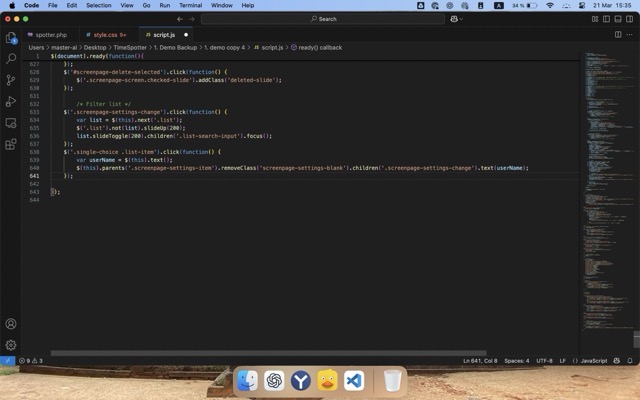This screenshot has width=640, height=400.
Task: Click JavaScript language mode in status bar
Action: click(x=593, y=360)
